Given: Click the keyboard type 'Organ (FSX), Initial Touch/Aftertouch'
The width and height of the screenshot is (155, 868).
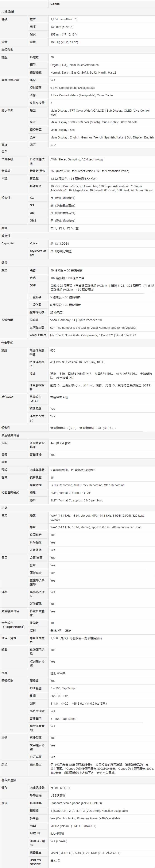Looking at the screenshot, I should [x=75, y=65].
